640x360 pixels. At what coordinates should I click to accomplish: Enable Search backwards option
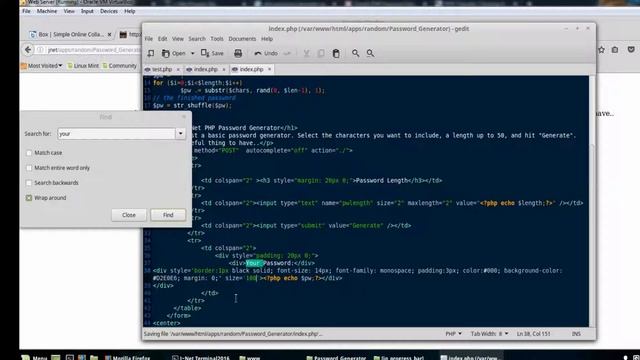[29, 183]
